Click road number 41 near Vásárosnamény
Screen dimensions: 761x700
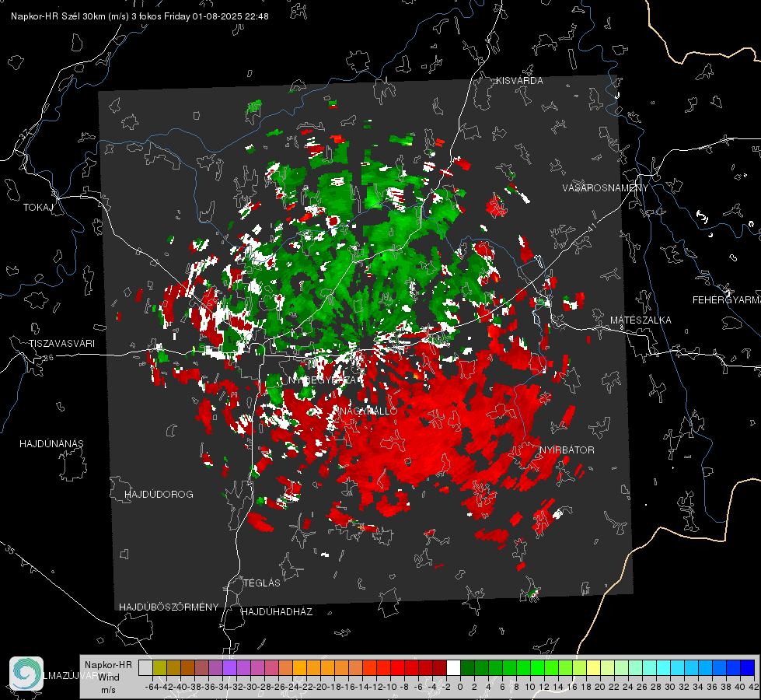pyautogui.click(x=592, y=226)
